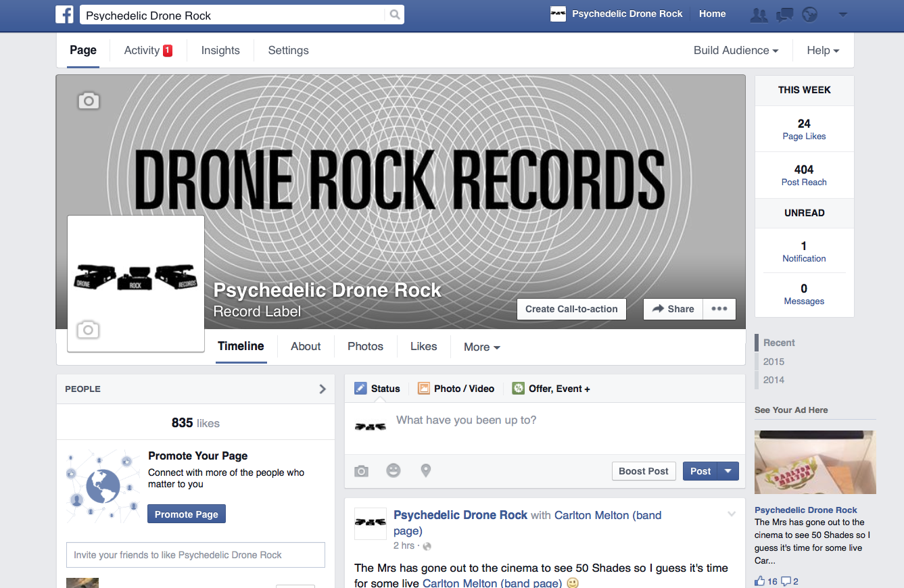Viewport: 904px width, 588px height.
Task: Click Psychedelic Drone Rock in top bar
Action: coord(627,14)
